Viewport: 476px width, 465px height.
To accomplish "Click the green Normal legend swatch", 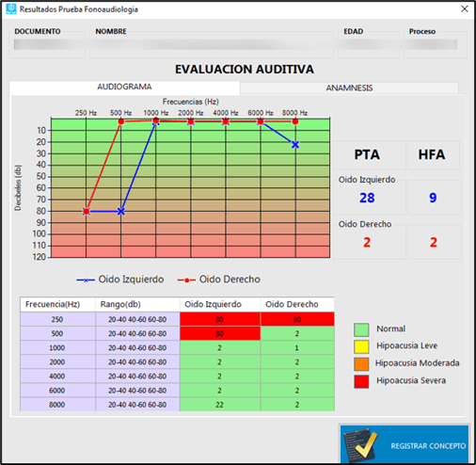I will pyautogui.click(x=361, y=329).
